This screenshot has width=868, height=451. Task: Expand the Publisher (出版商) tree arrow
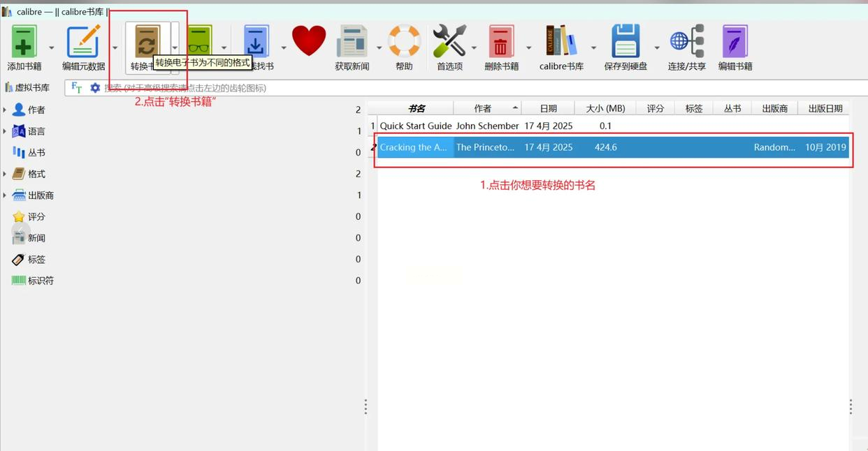click(x=5, y=195)
